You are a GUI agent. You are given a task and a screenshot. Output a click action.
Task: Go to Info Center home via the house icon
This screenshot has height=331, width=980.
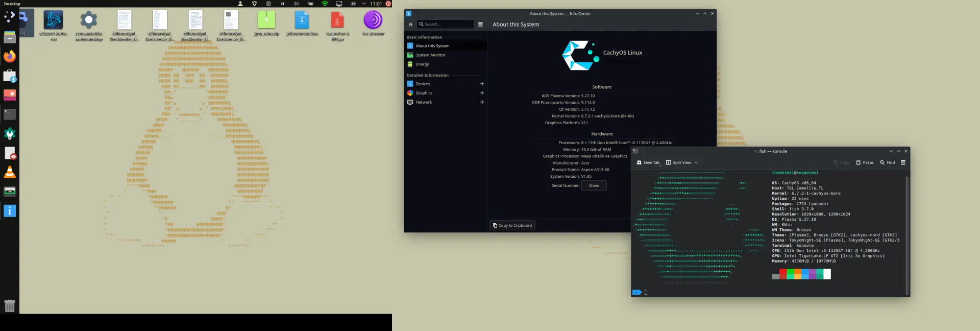pos(410,24)
